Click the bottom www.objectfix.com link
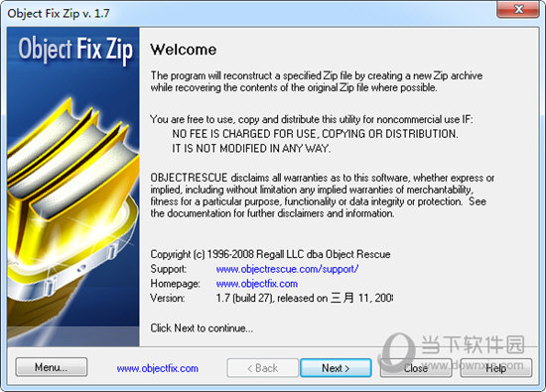Image resolution: width=546 pixels, height=392 pixels. 158,368
